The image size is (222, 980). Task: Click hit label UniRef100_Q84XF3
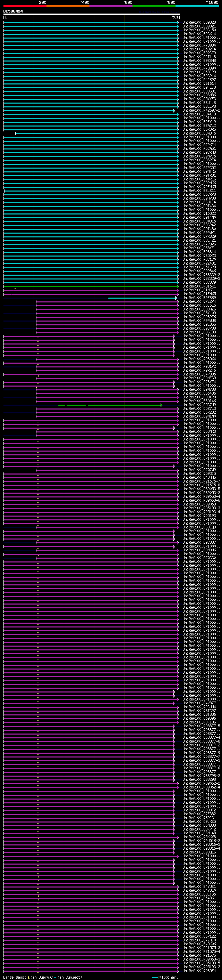[x=199, y=114]
